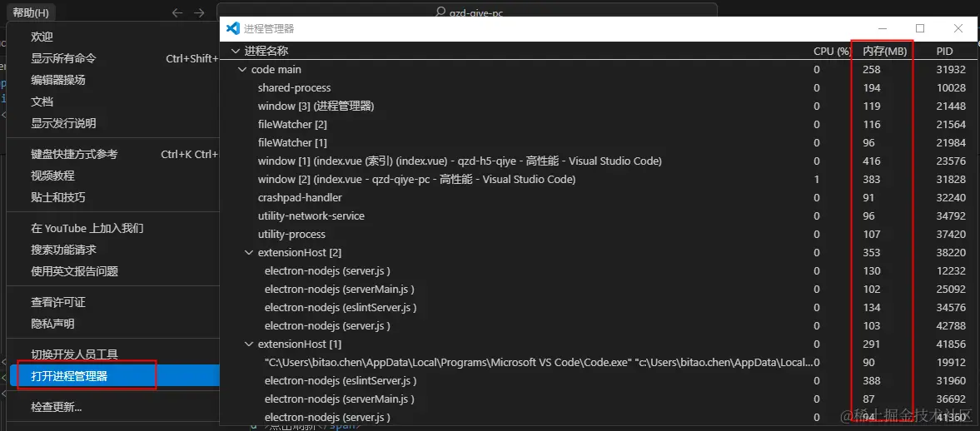Click memory value 258 of code main
The image size is (980, 431).
[x=871, y=69]
